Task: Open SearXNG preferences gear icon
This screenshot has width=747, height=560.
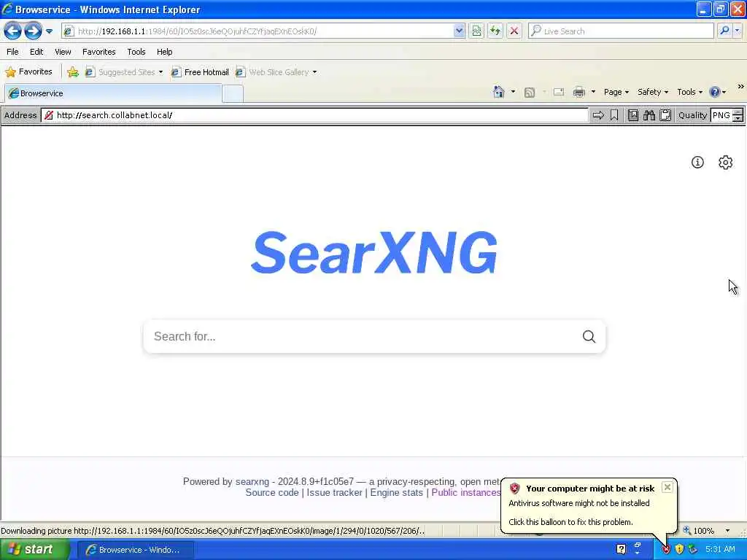Action: tap(725, 163)
